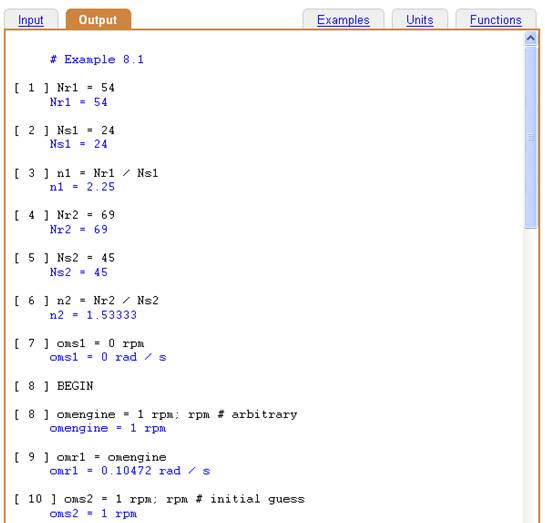Click the result 'oms1 = 0 rad / s'

108,357
